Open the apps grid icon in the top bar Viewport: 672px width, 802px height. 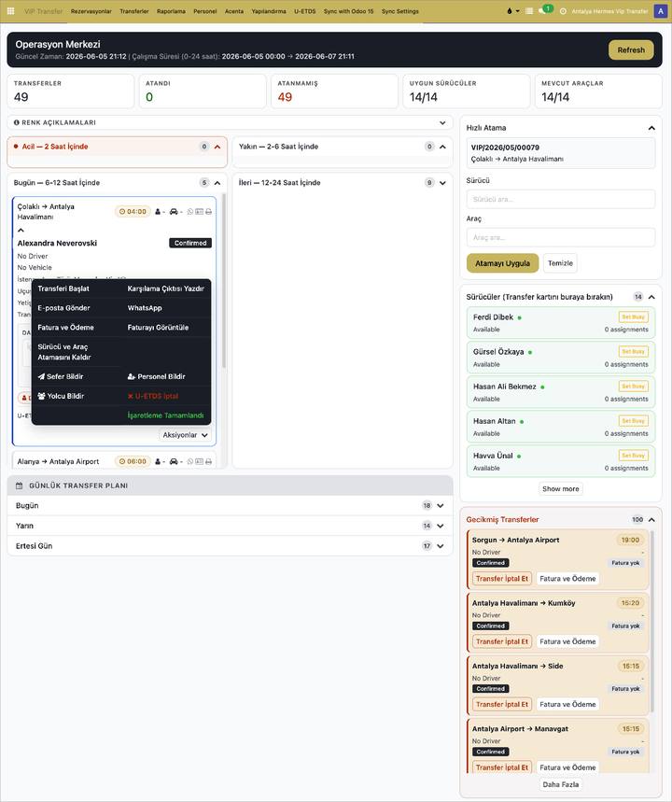click(x=10, y=11)
